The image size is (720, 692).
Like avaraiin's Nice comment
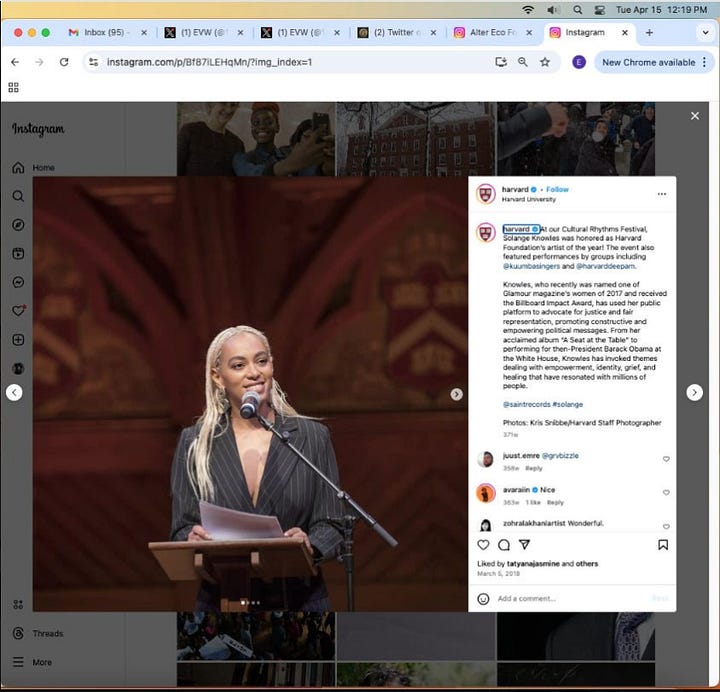(666, 493)
